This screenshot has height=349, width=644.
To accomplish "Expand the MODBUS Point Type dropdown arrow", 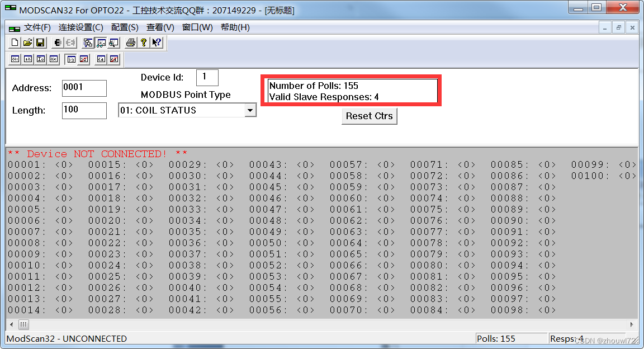I will click(x=250, y=110).
